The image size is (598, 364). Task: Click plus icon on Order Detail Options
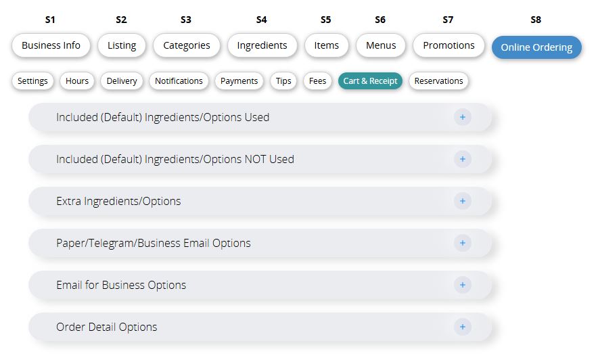(x=462, y=327)
